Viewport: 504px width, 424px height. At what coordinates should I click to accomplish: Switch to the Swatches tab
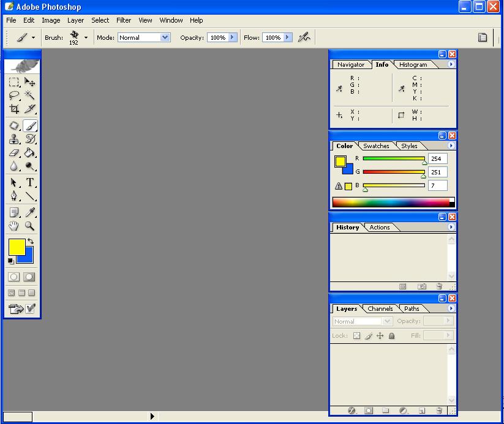click(376, 146)
